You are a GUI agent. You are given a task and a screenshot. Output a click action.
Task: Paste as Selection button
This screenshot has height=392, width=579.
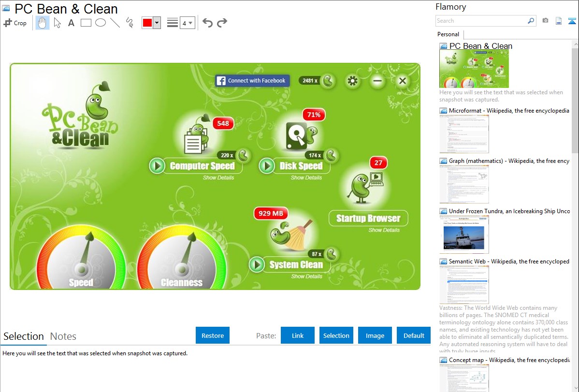(x=336, y=335)
